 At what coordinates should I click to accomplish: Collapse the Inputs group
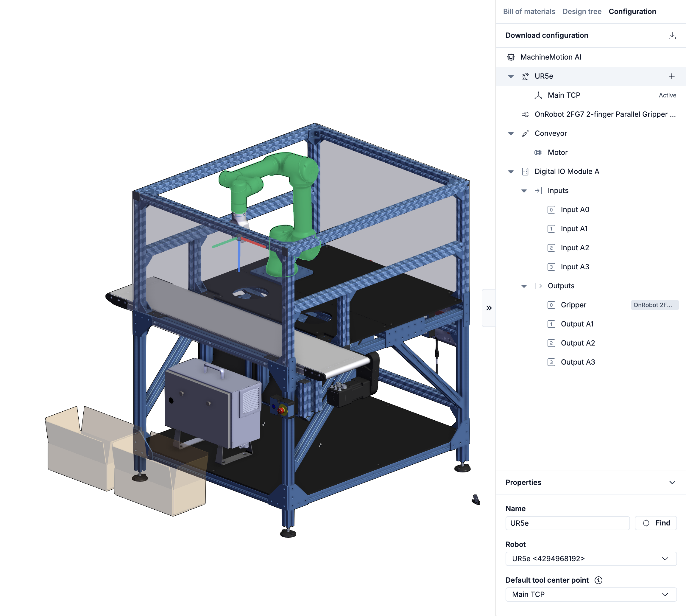click(x=524, y=191)
